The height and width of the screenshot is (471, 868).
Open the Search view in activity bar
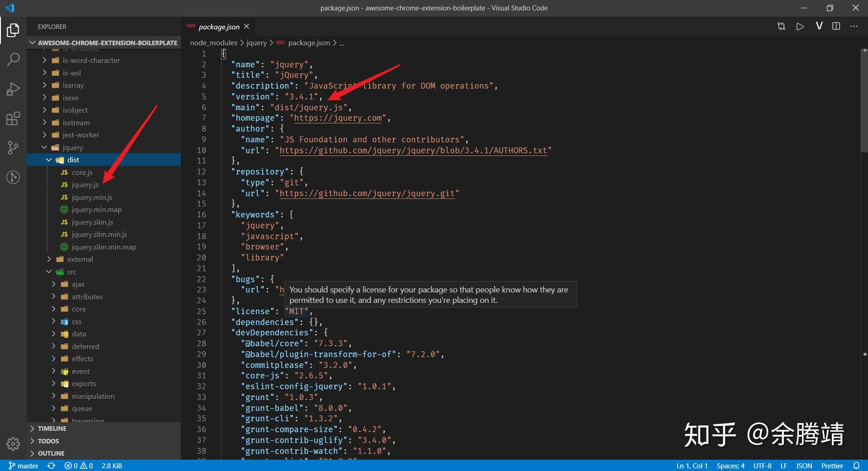click(13, 59)
